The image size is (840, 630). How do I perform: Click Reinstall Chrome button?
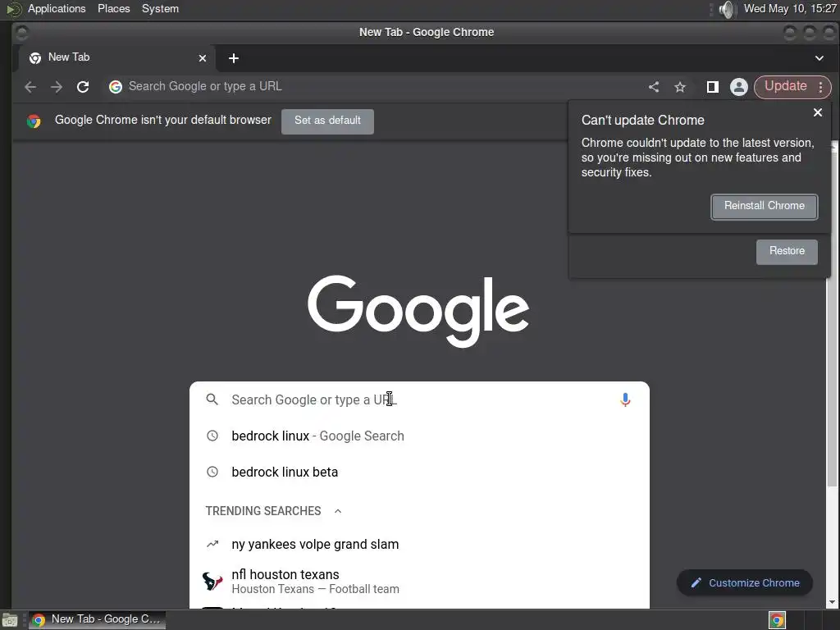(x=765, y=206)
